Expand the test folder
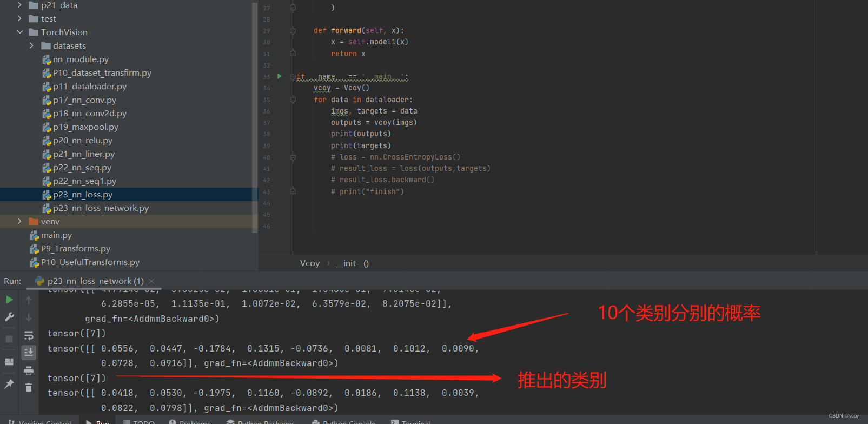The image size is (868, 424). [x=19, y=18]
